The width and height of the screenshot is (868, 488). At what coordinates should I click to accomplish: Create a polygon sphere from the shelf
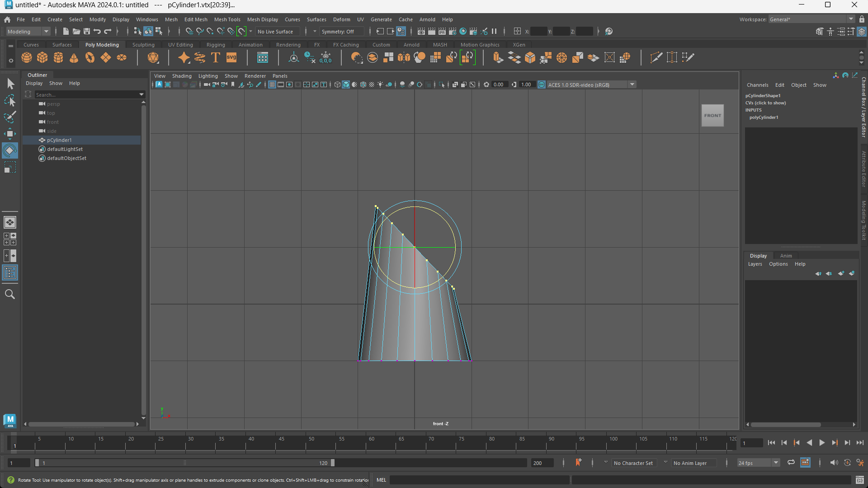(x=27, y=58)
